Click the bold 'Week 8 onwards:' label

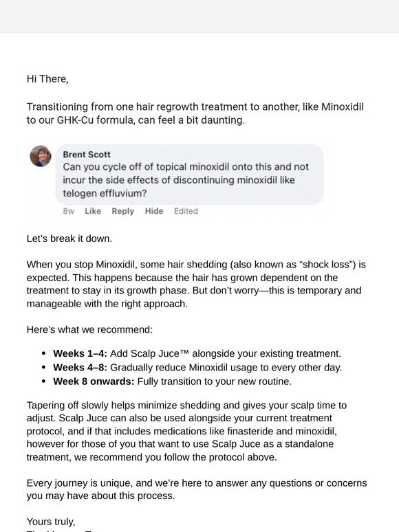coord(94,381)
